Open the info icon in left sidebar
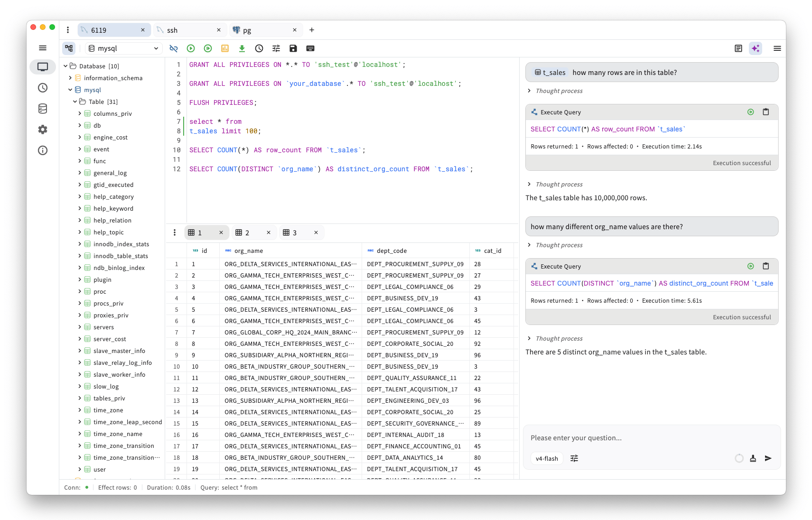 pyautogui.click(x=43, y=150)
